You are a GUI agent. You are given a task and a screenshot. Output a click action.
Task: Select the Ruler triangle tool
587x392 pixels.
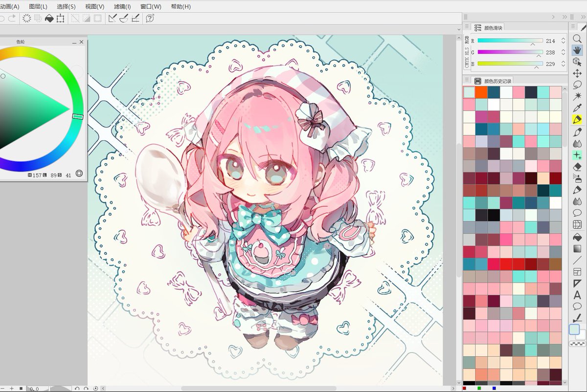click(577, 283)
